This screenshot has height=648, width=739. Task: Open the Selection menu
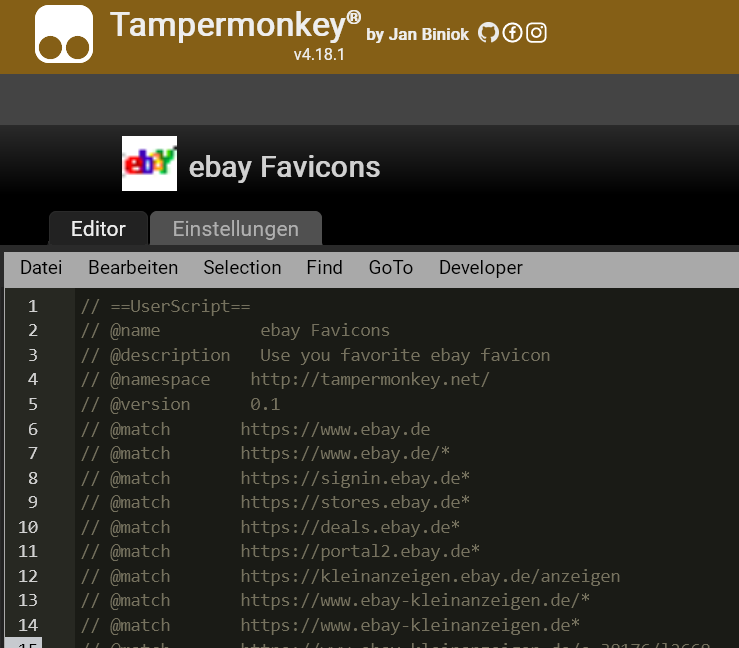point(242,267)
